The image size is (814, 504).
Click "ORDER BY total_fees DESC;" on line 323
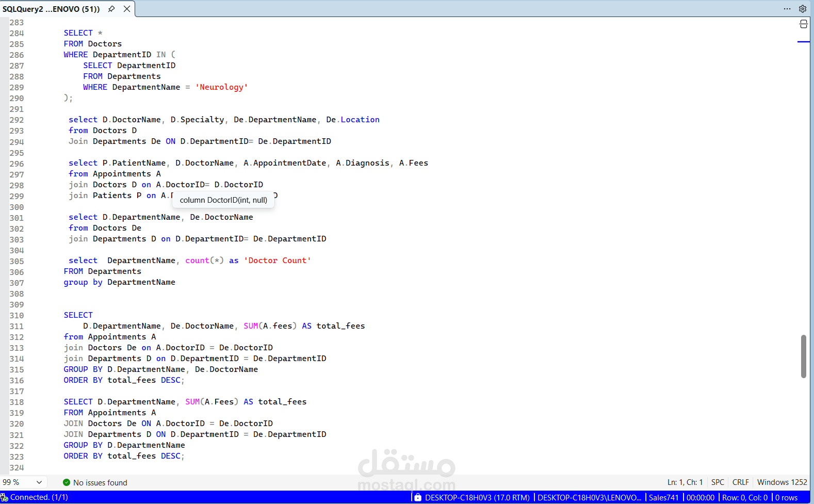coord(124,456)
